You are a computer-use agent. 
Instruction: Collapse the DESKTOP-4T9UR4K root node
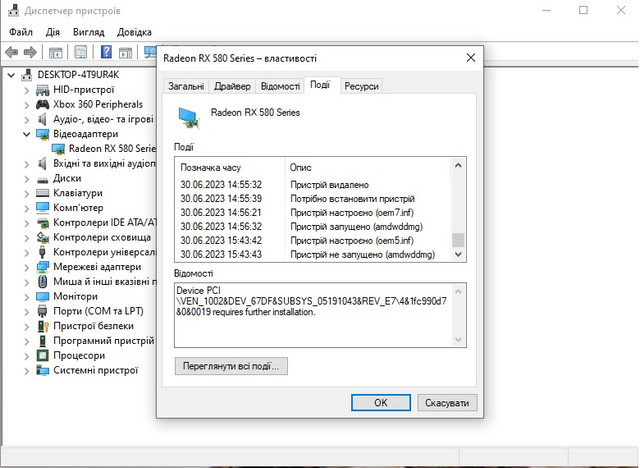pyautogui.click(x=11, y=75)
